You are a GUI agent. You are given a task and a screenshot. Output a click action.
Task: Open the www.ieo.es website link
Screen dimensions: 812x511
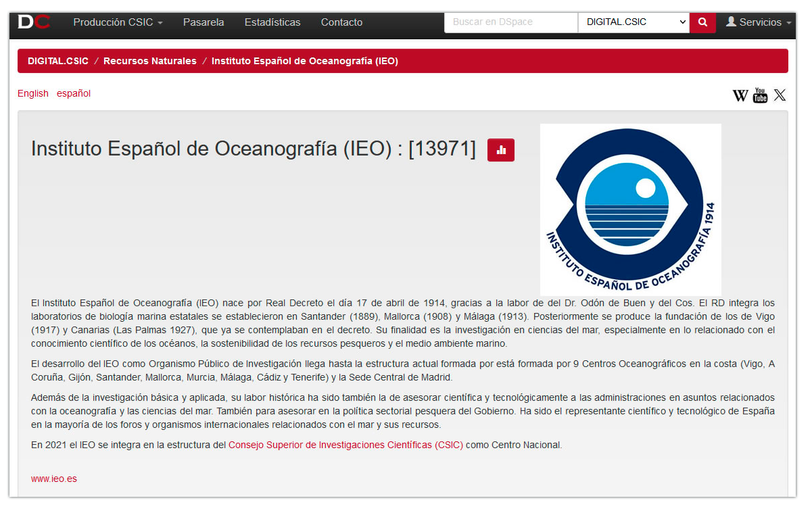pos(53,478)
